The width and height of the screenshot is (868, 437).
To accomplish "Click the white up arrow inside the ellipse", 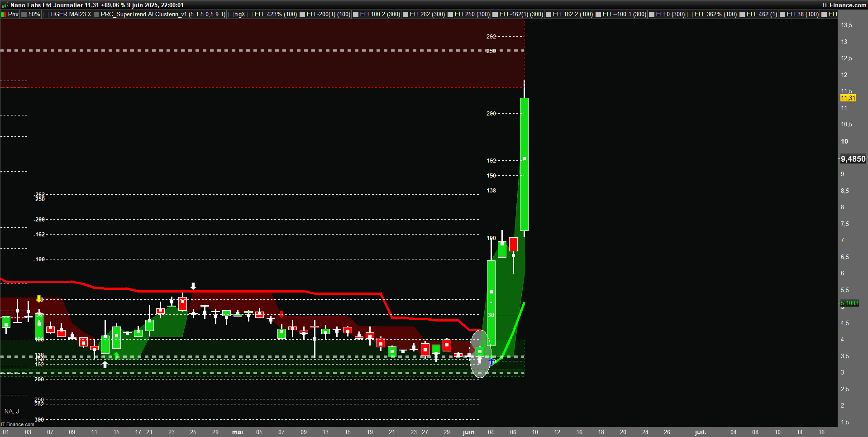I will click(480, 360).
